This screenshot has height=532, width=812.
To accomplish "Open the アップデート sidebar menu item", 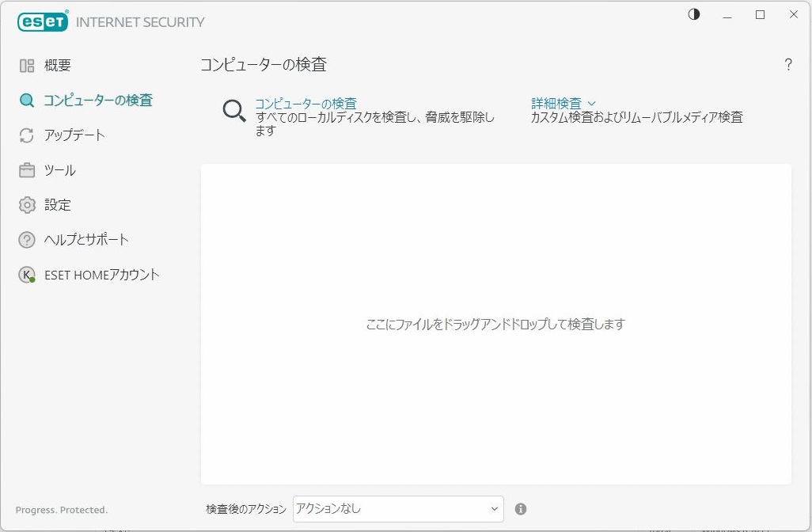I will pyautogui.click(x=74, y=135).
